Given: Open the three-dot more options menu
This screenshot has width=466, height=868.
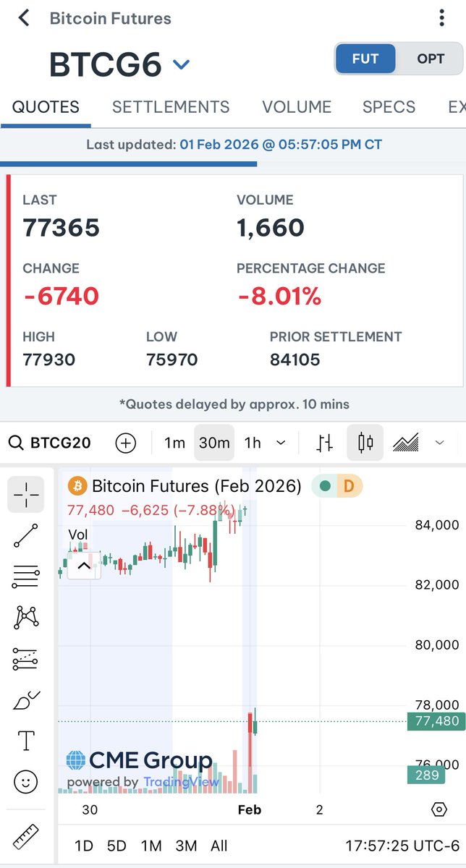Looking at the screenshot, I should click(x=442, y=18).
